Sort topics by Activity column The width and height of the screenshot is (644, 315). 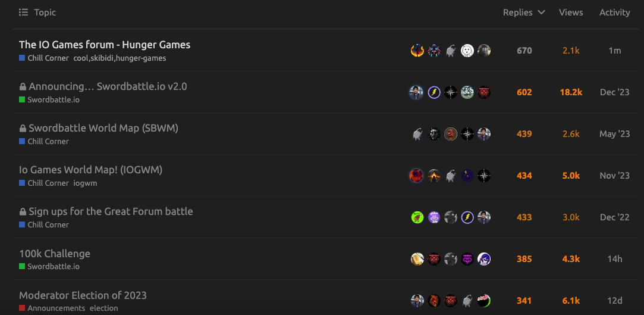pos(614,13)
